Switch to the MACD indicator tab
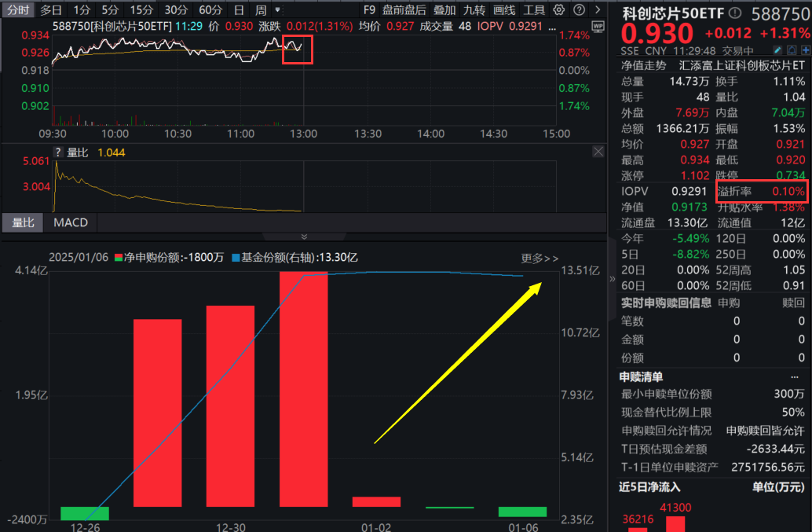This screenshot has height=532, width=812. pos(70,222)
